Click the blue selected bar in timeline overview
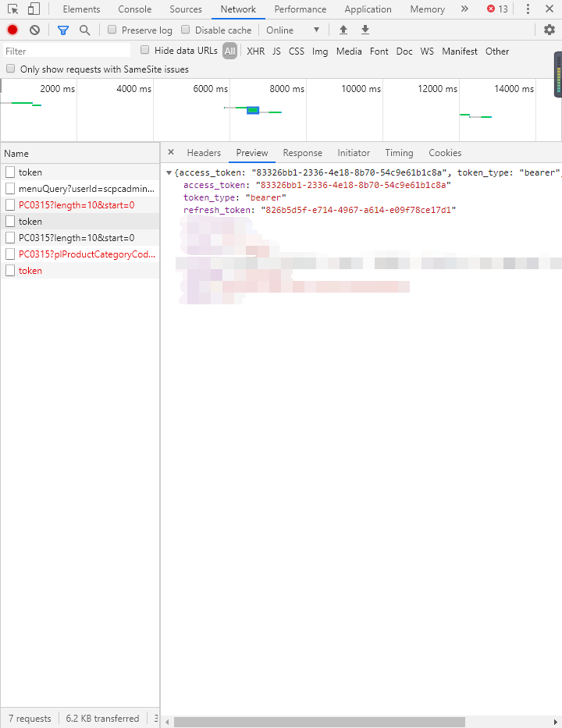Viewport: 562px width, 728px height. 253,110
